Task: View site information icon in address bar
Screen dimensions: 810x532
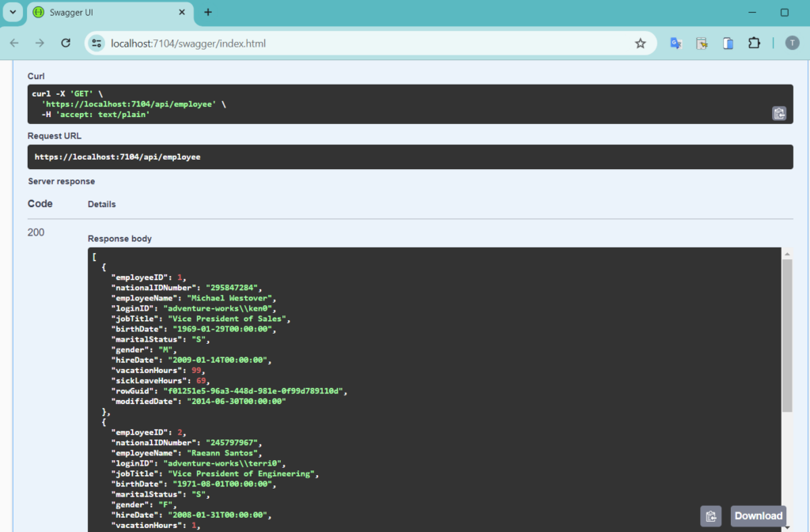Action: pyautogui.click(x=97, y=43)
